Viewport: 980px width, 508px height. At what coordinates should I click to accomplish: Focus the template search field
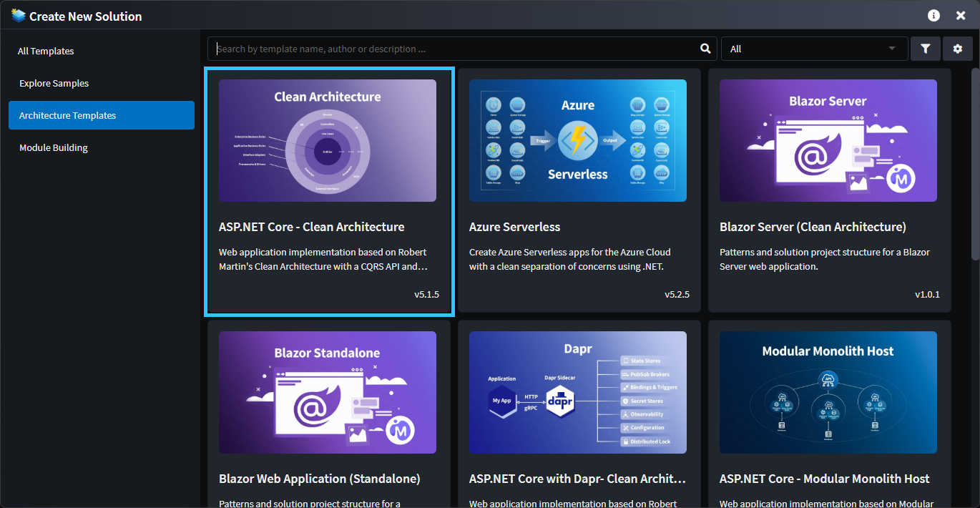click(463, 49)
